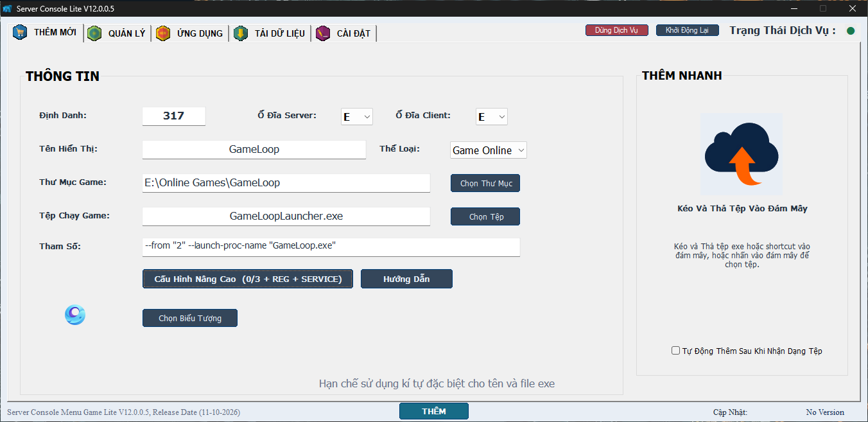Click the orange hexagon icon beside ỨNG DỤNG
The height and width of the screenshot is (422, 868).
163,33
